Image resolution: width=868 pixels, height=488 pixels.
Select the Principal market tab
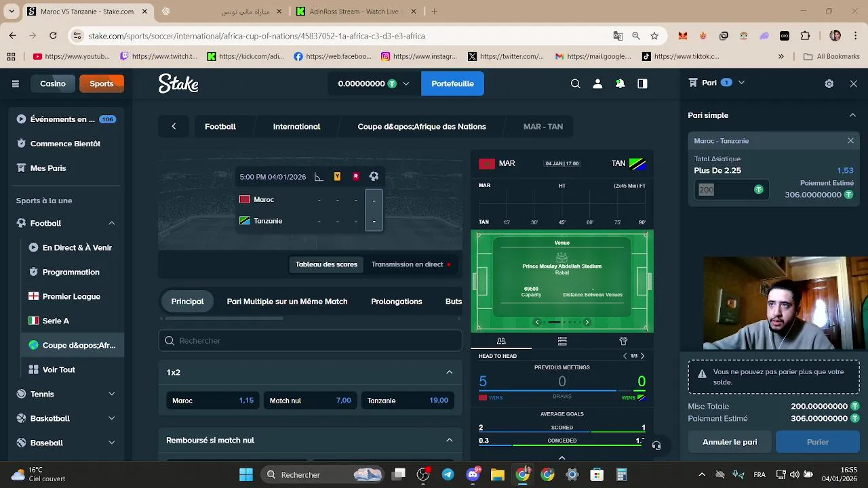[187, 302]
